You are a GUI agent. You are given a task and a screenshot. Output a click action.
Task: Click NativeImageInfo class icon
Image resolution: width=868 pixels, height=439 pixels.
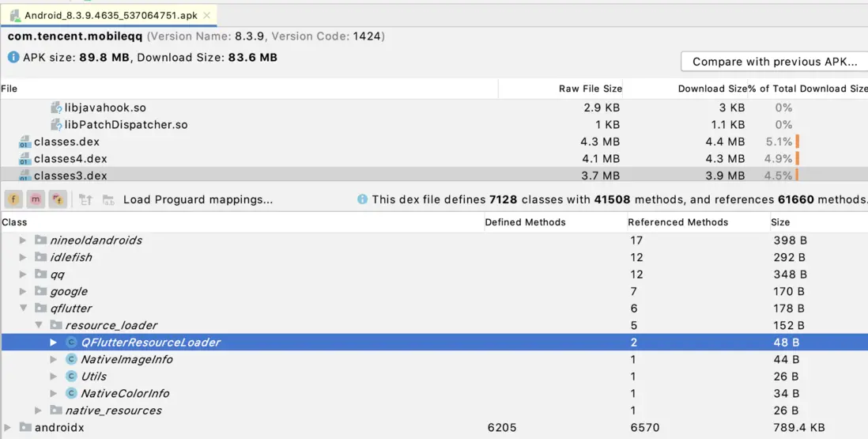(x=71, y=359)
